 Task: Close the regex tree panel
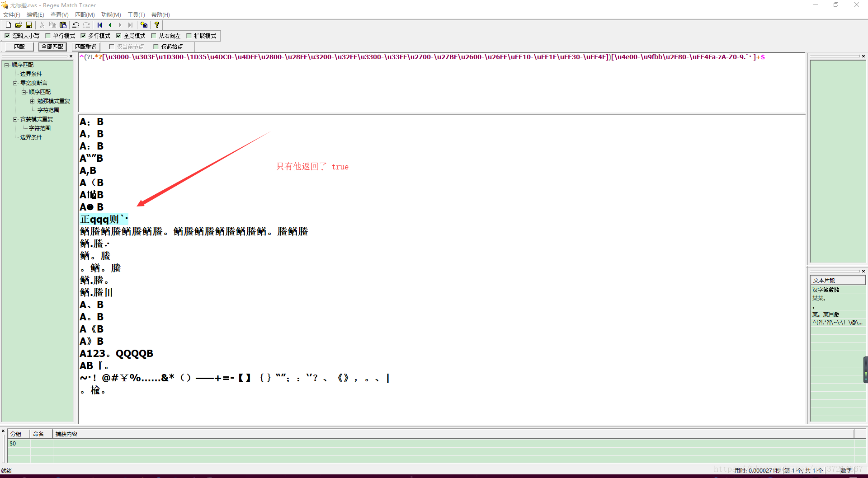coord(71,56)
